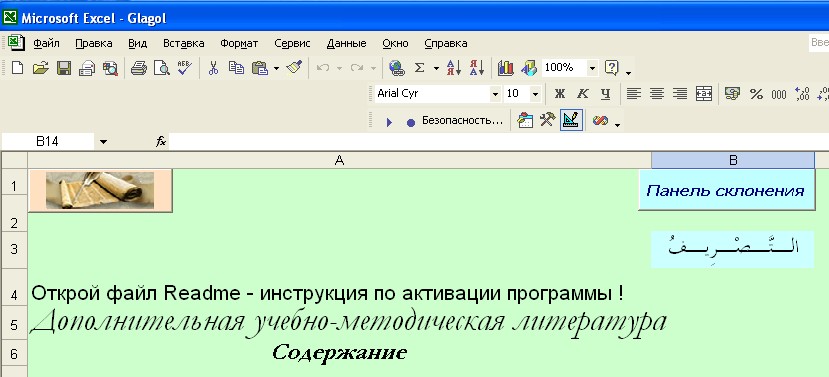Click the Undo arrow
Image resolution: width=829 pixels, height=377 pixels.
pos(323,68)
